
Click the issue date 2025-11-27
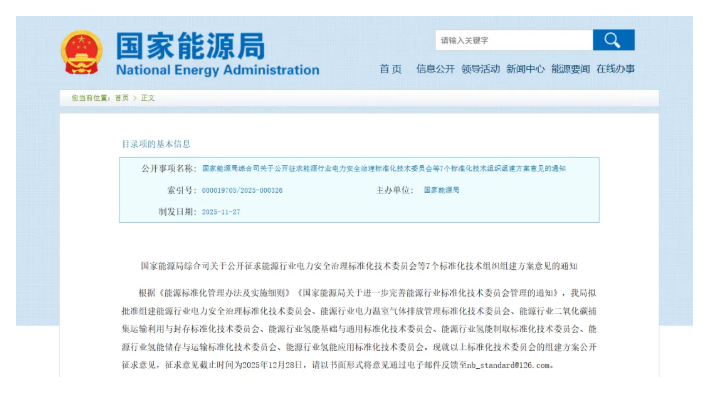(x=222, y=212)
